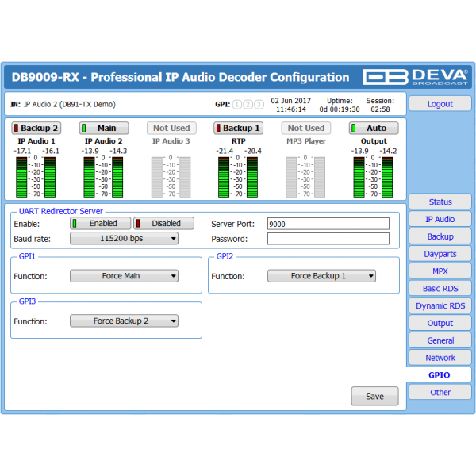Open the Status tab
Viewport: 476px width, 476px height.
[440, 202]
